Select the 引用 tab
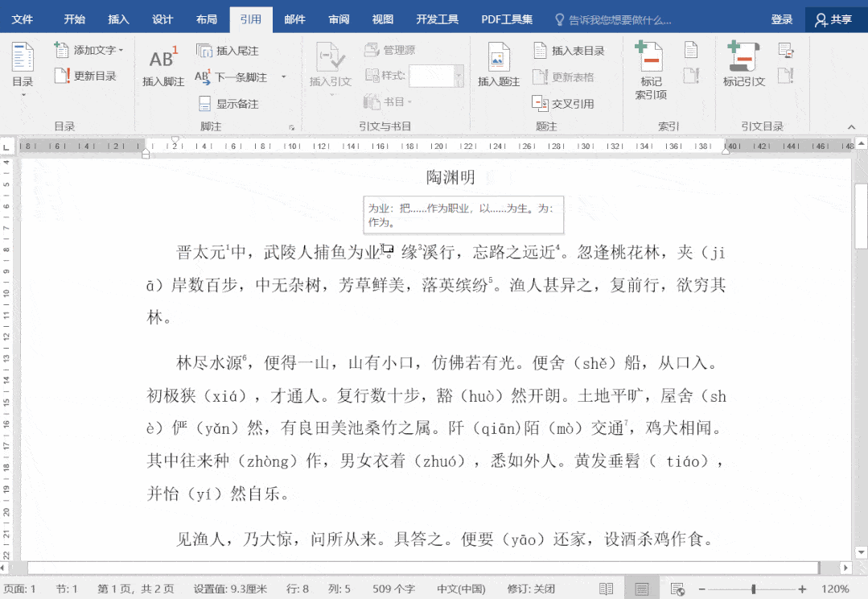 (x=251, y=19)
